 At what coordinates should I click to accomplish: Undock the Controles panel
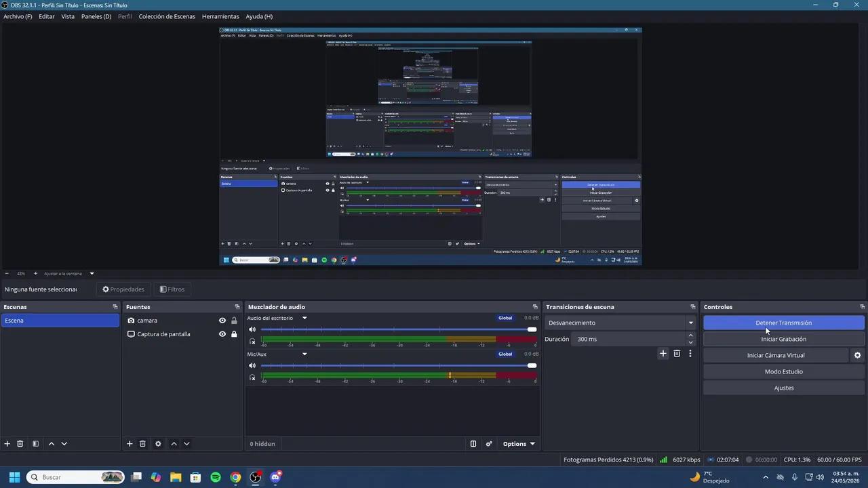(x=863, y=307)
